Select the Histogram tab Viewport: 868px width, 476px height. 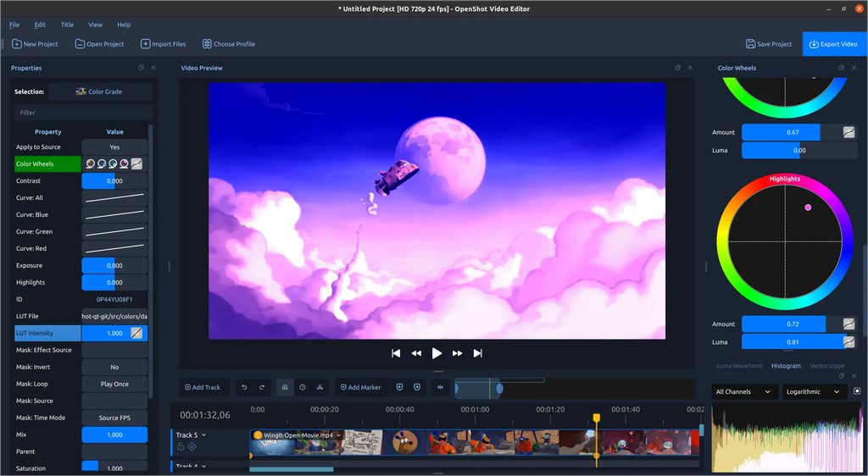[x=786, y=366]
